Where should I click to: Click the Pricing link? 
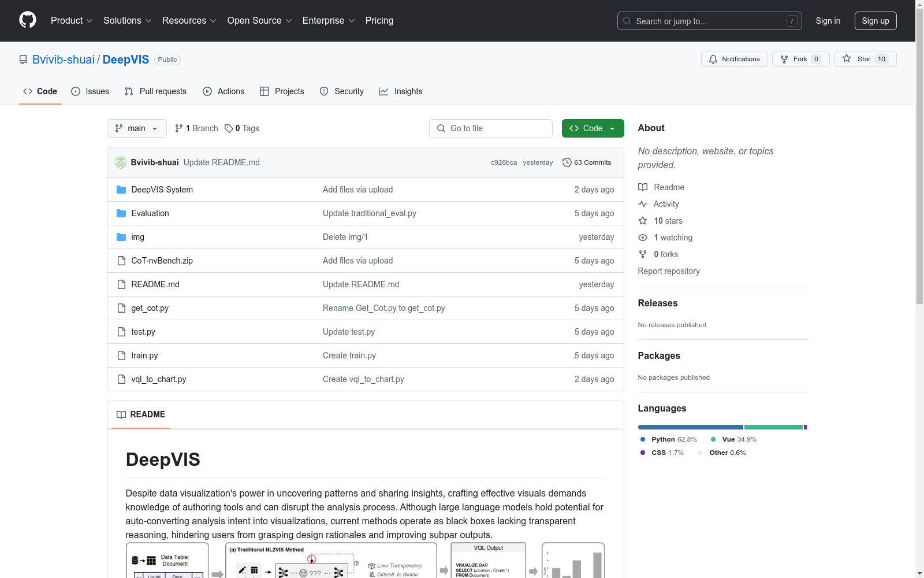[379, 21]
